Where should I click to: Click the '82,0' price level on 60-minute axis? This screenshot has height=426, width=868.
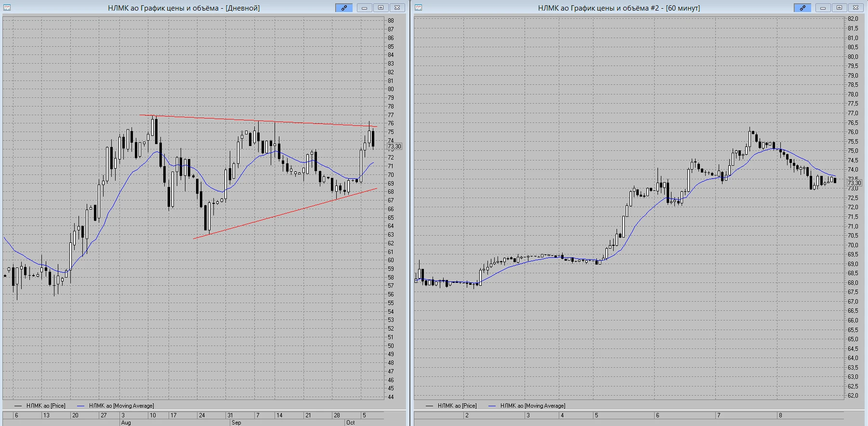853,19
